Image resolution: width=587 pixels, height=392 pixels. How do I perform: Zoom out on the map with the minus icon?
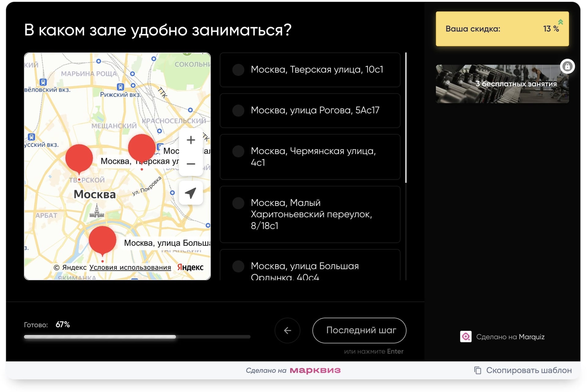[x=191, y=164]
